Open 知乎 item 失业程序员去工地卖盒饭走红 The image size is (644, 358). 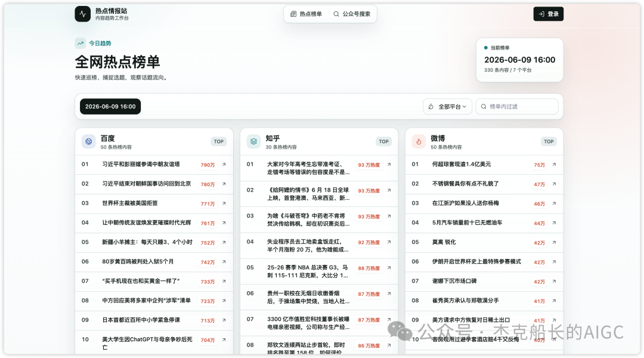point(308,245)
